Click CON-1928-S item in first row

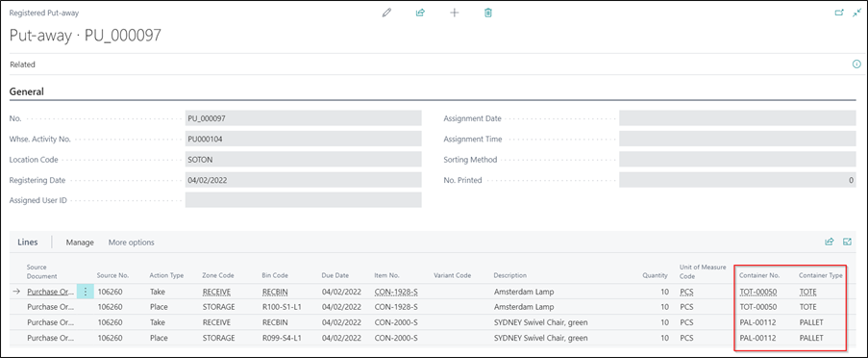[x=395, y=292]
